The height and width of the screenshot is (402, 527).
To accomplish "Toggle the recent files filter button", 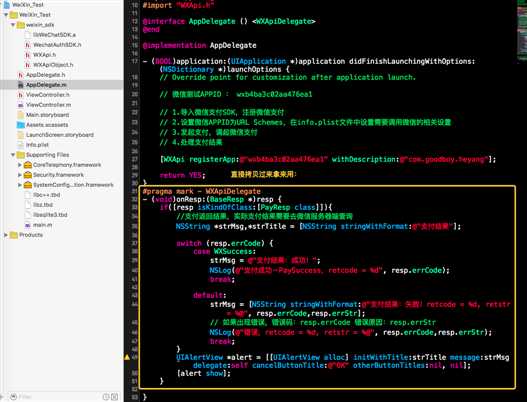I will [106, 397].
